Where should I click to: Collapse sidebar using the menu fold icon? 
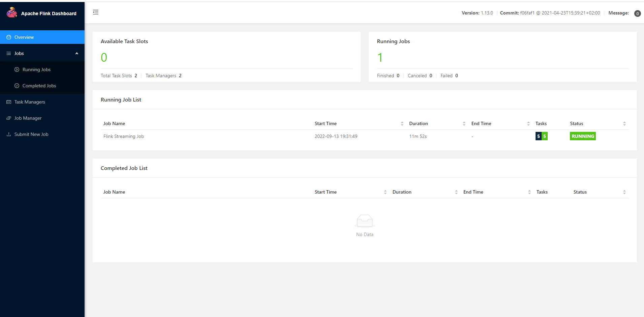point(96,12)
